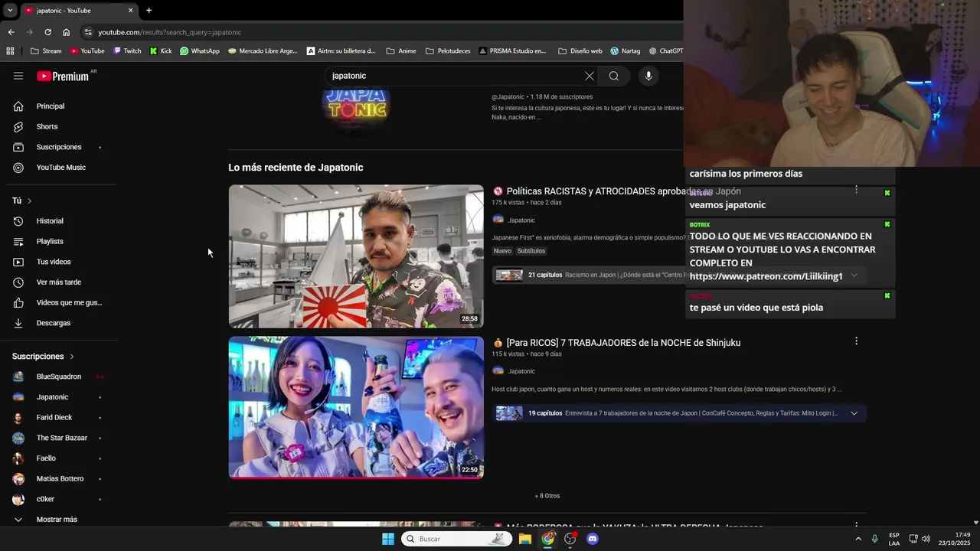Show hidden system tray icons chevron
Viewport: 980px width, 551px height.
858,539
